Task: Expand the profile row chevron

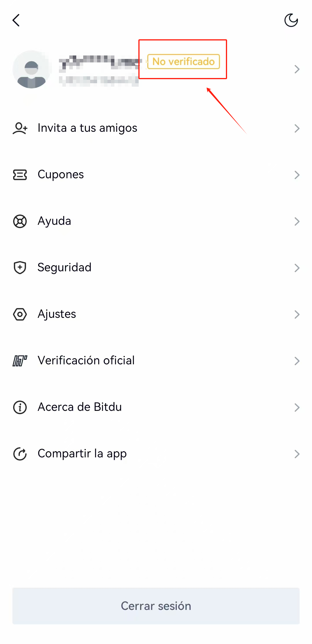Action: [x=297, y=69]
